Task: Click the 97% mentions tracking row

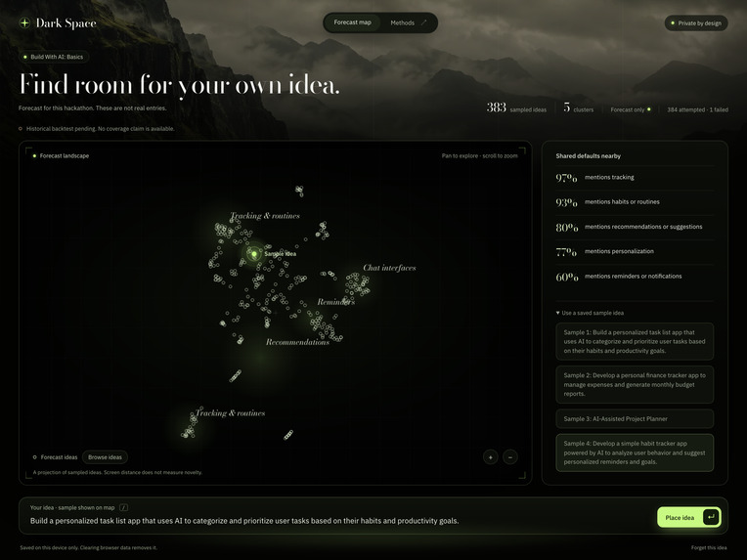Action: click(635, 178)
